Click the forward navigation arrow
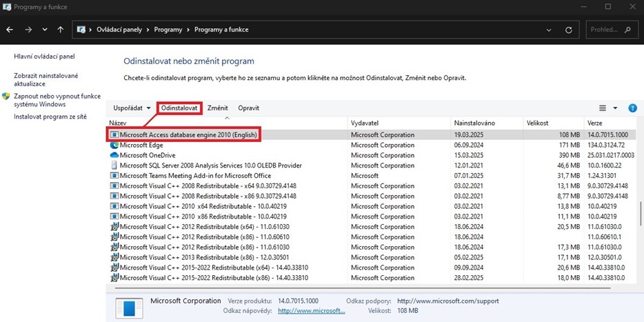The width and height of the screenshot is (644, 322). coord(28,30)
